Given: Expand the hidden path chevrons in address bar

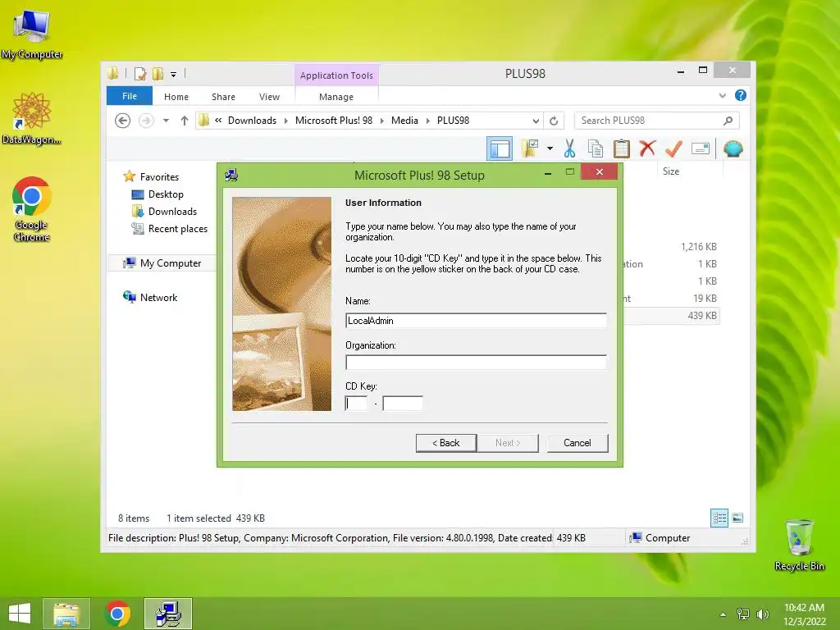Looking at the screenshot, I should coord(218,121).
